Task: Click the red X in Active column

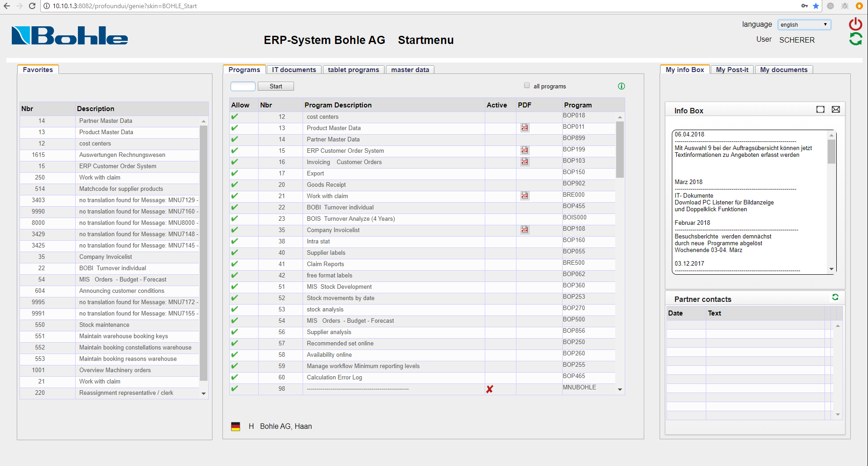Action: (490, 389)
